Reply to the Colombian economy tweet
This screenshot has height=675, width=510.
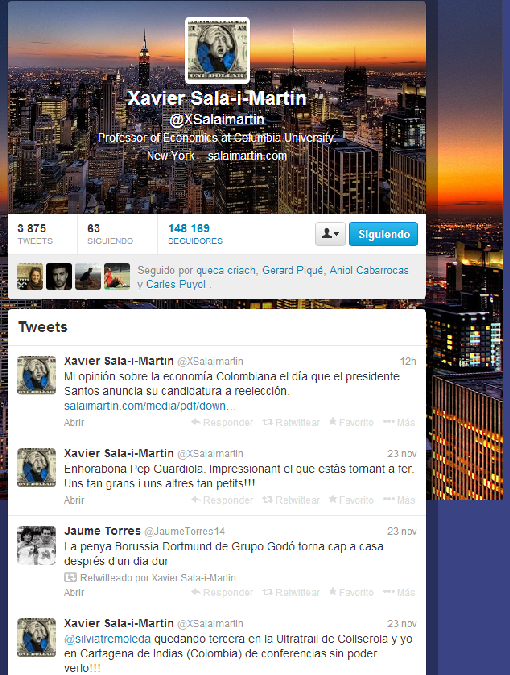point(223,422)
